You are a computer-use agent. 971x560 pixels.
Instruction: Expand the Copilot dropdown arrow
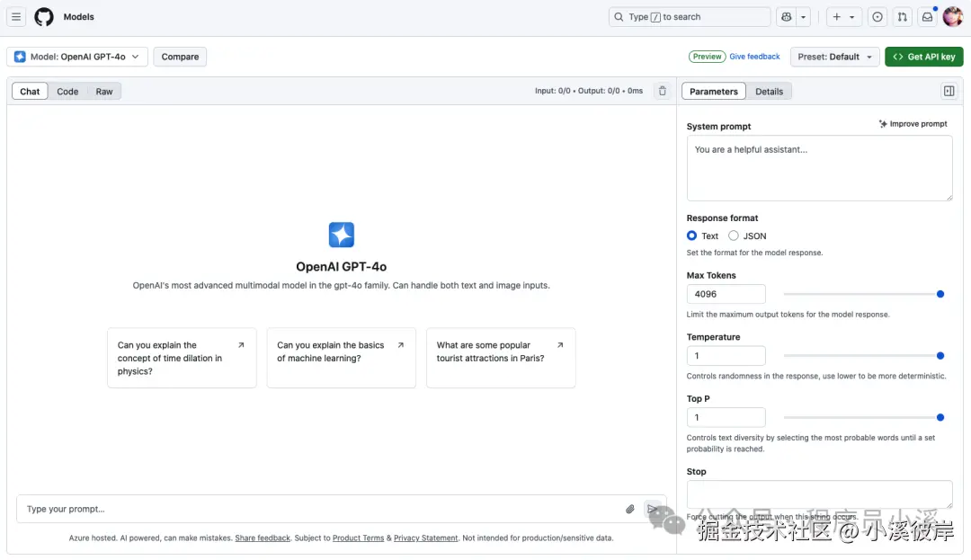803,17
